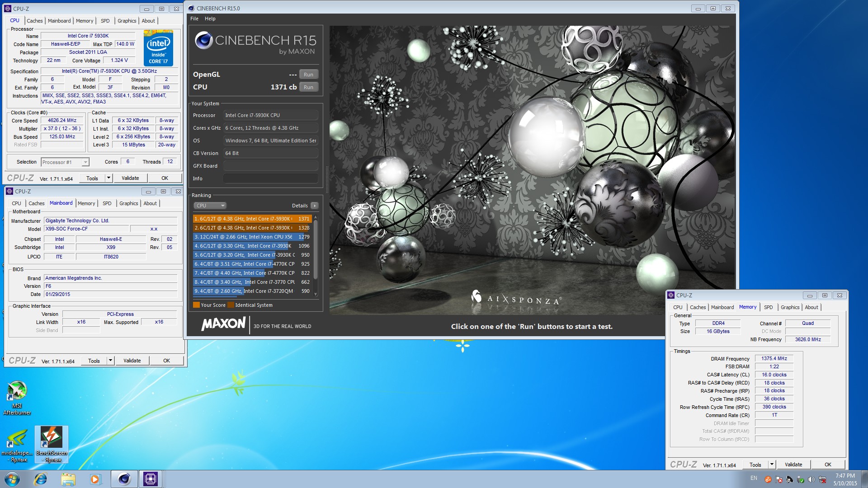The width and height of the screenshot is (868, 488).
Task: Click the taskbar clock showing 7:47 PM
Action: point(845,479)
